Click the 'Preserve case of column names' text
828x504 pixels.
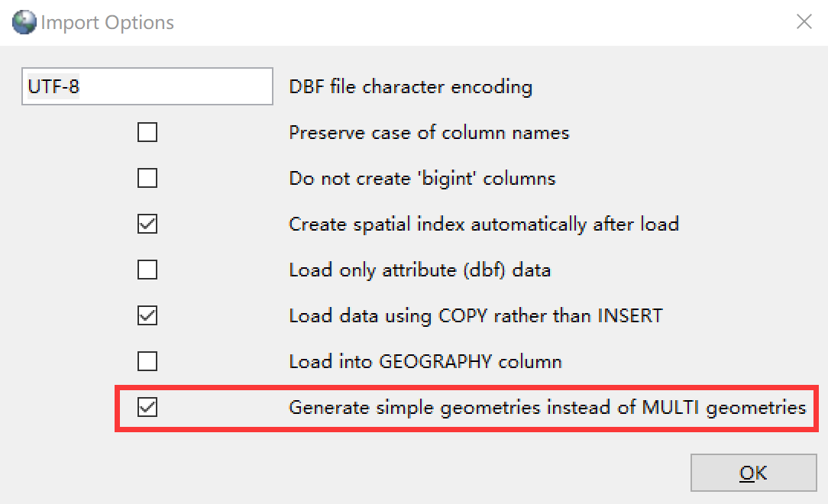point(429,133)
